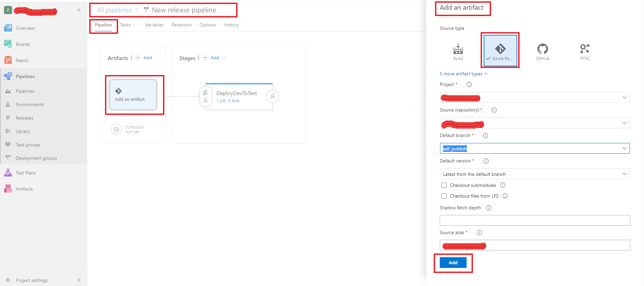Viewport: 644px width, 286px height.
Task: Enable Checkout submodules checkbox
Action: [444, 185]
